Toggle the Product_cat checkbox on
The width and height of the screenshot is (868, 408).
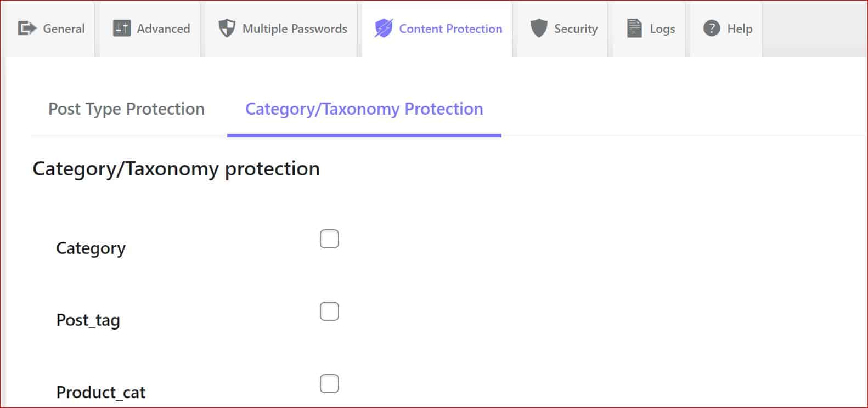329,384
